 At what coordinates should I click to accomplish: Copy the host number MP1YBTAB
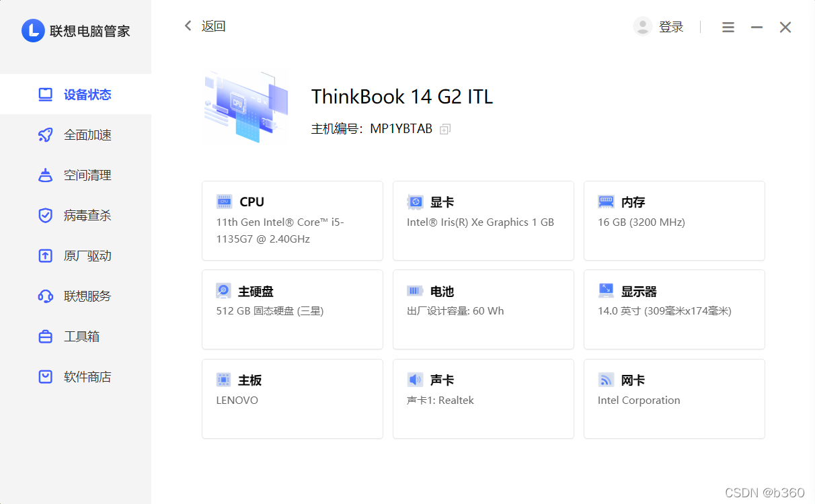(444, 129)
